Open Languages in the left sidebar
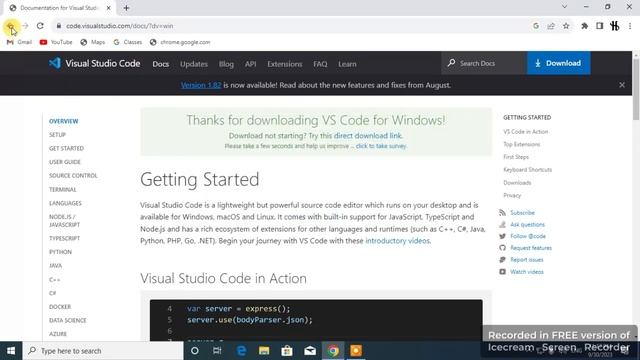The height and width of the screenshot is (360, 640). click(65, 203)
